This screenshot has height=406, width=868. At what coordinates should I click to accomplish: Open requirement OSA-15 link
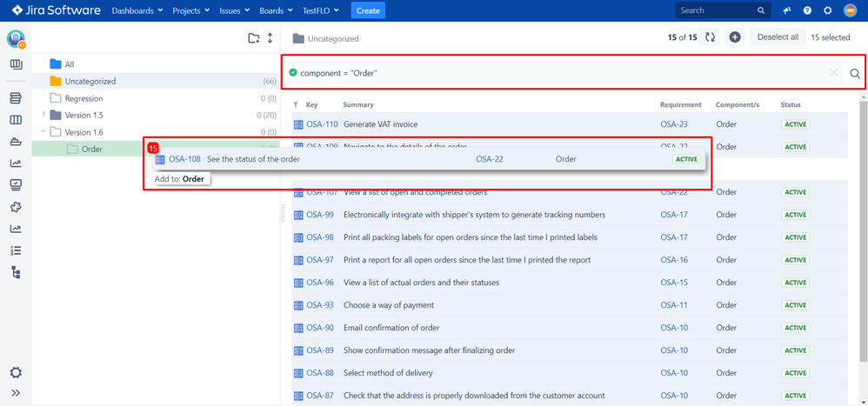(x=674, y=283)
